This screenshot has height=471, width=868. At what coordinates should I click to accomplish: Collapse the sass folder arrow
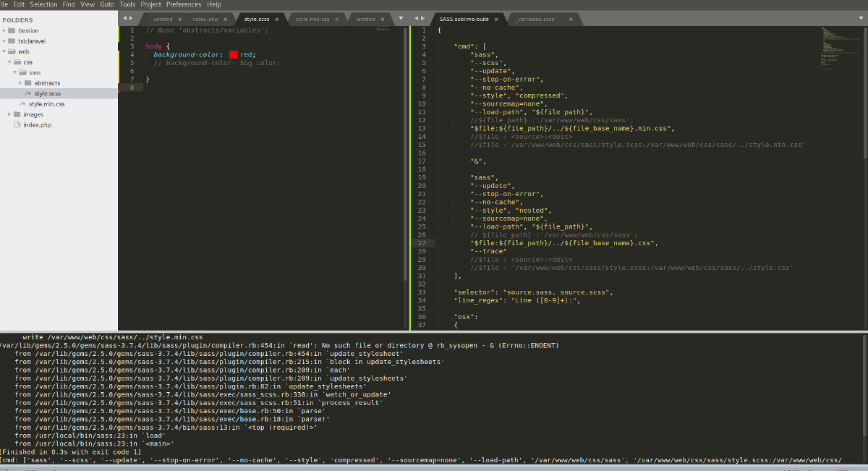pos(15,72)
